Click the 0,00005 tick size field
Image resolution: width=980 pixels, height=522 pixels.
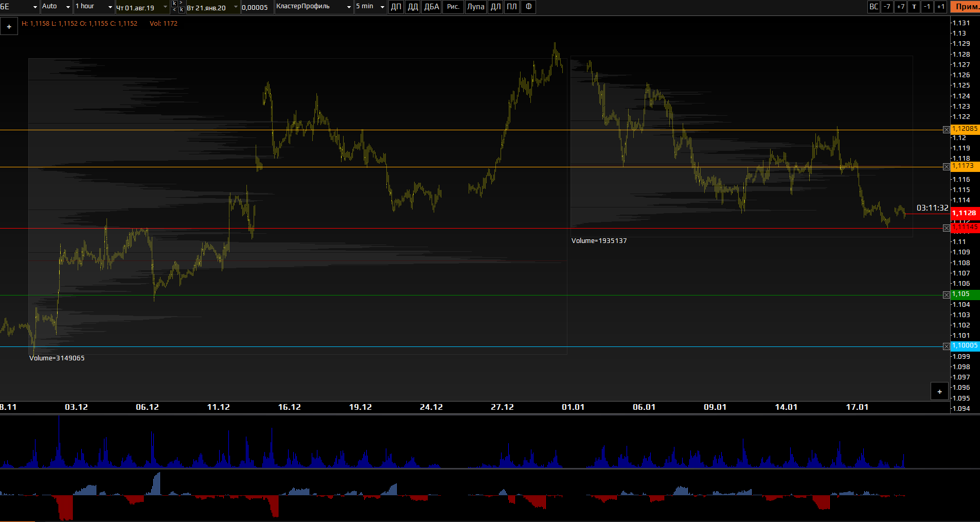tap(257, 8)
